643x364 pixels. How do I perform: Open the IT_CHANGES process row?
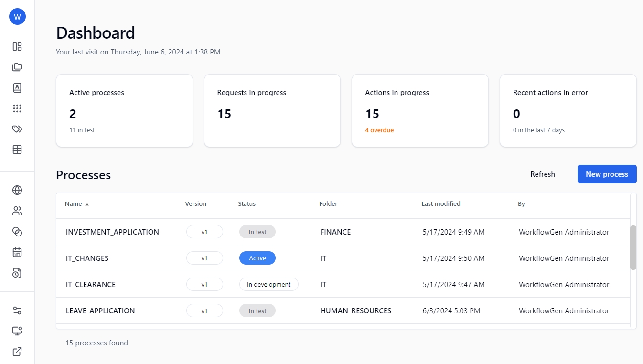87,258
